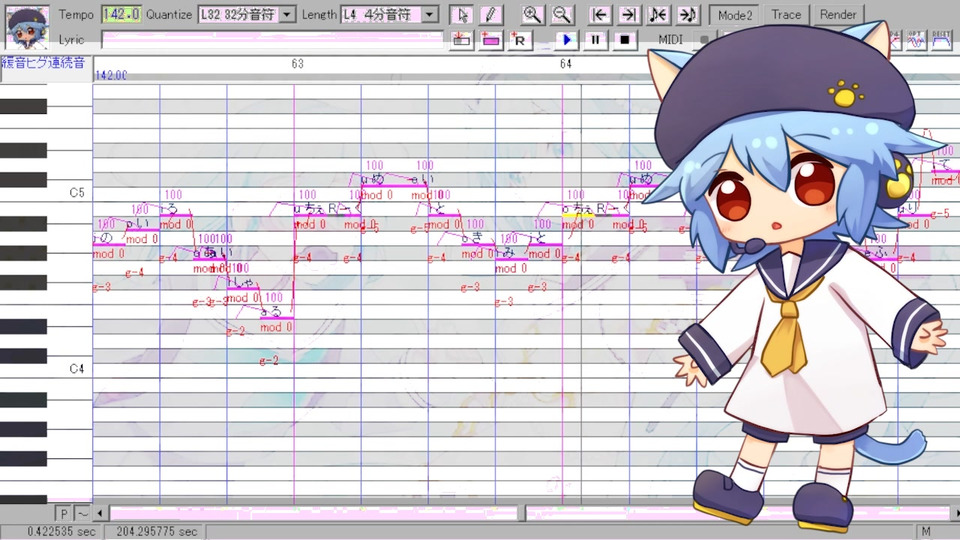This screenshot has height=540, width=960.
Task: Zoom out with the magnifier minus icon
Action: tap(561, 15)
